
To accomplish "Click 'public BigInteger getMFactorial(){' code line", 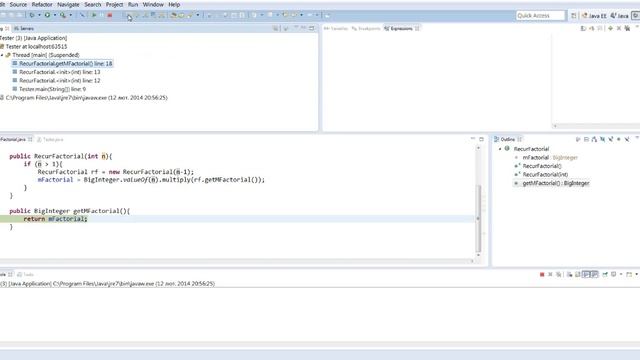I will [69, 211].
